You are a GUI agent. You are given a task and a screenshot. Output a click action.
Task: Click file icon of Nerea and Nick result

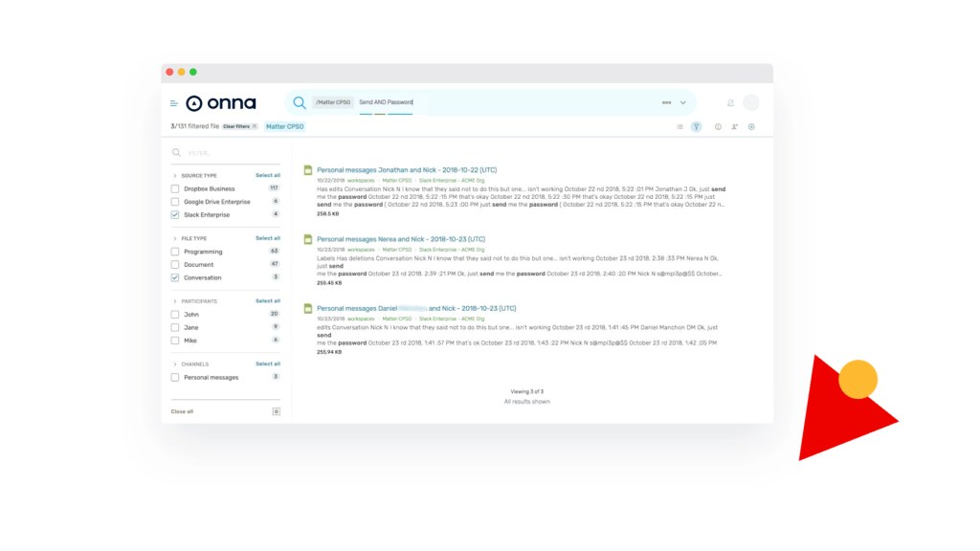coord(308,239)
